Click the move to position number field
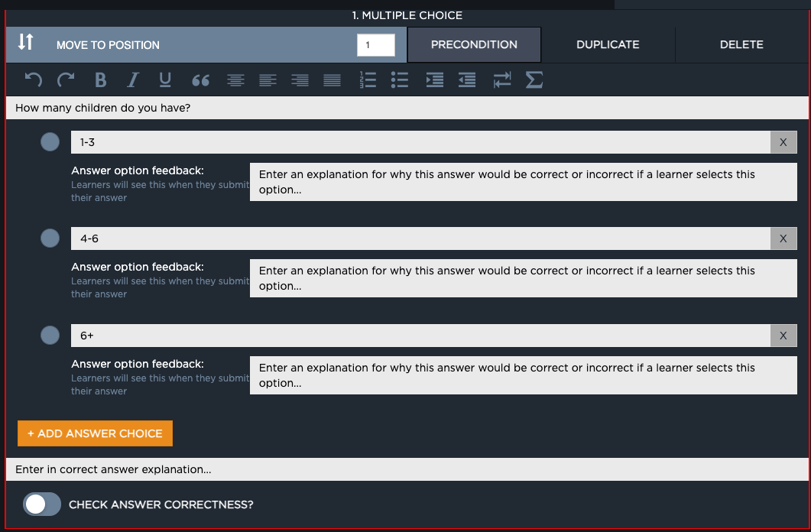The width and height of the screenshot is (811, 532). [375, 45]
